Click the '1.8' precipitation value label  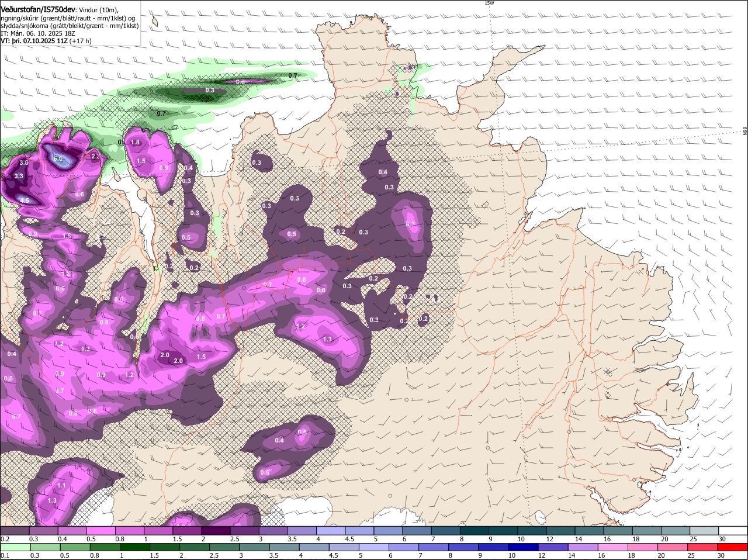click(136, 142)
